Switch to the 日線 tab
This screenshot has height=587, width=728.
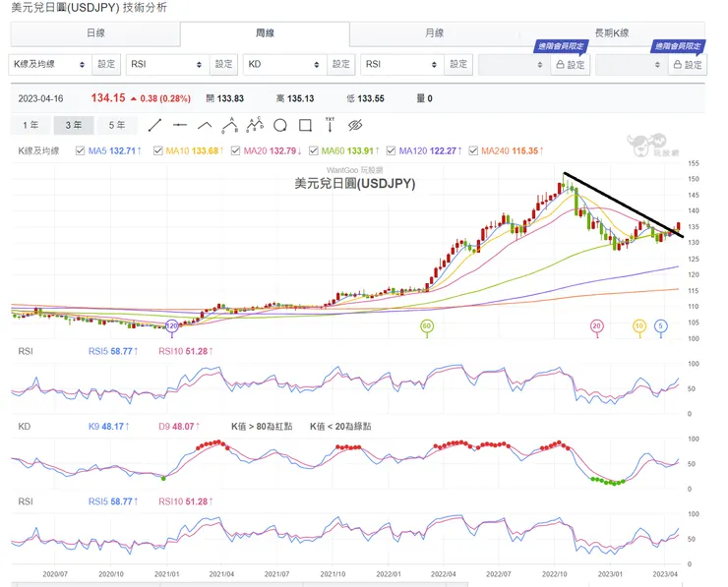(95, 33)
